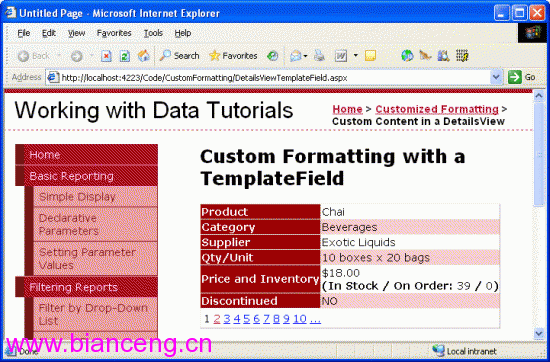This screenshot has height=362, width=550.
Task: Open Simple Display menu item
Action: pyautogui.click(x=95, y=196)
